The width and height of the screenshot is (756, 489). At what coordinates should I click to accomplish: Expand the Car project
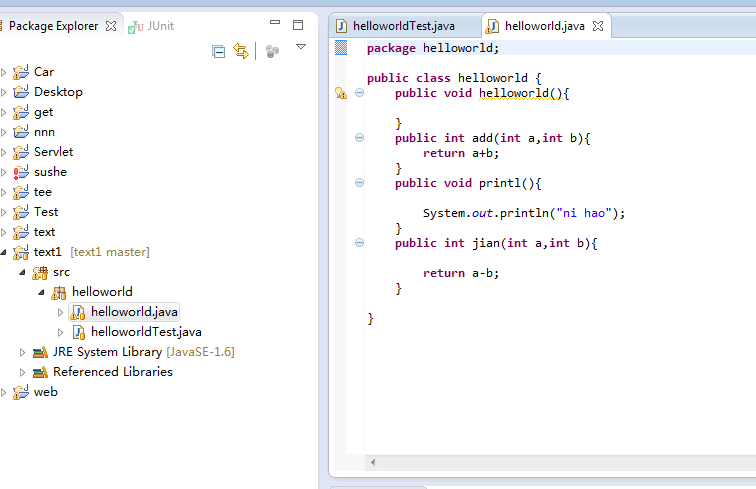point(4,72)
